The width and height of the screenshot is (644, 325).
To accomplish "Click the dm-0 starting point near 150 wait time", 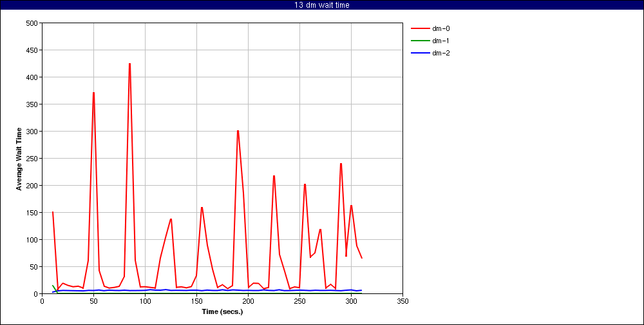I will point(53,212).
